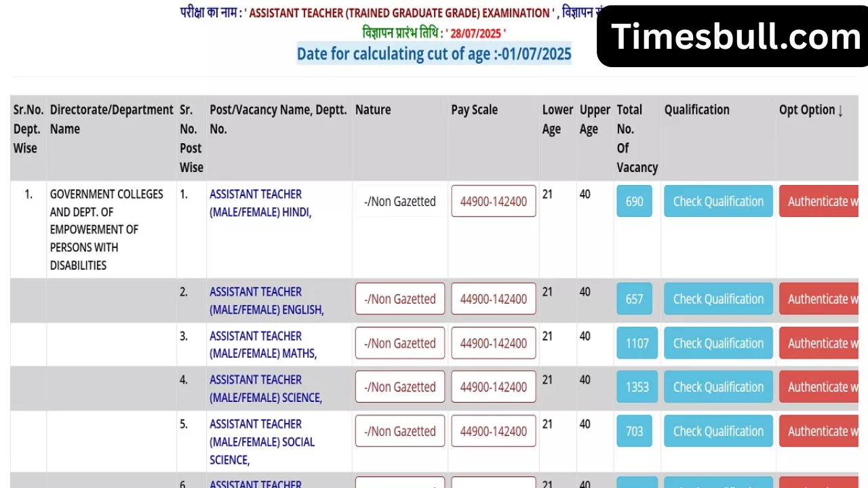Select Assistant Teacher Maths post name
868x488 pixels.
tap(262, 345)
